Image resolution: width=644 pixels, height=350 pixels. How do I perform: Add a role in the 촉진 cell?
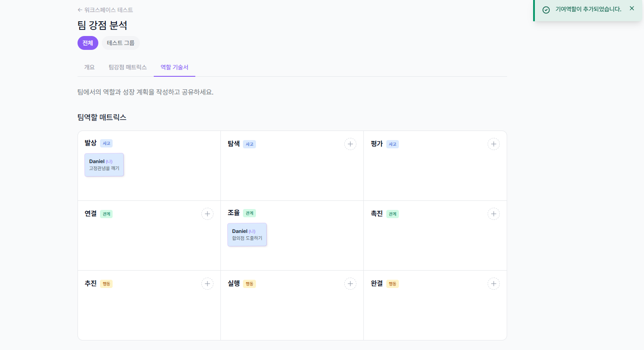pyautogui.click(x=493, y=213)
